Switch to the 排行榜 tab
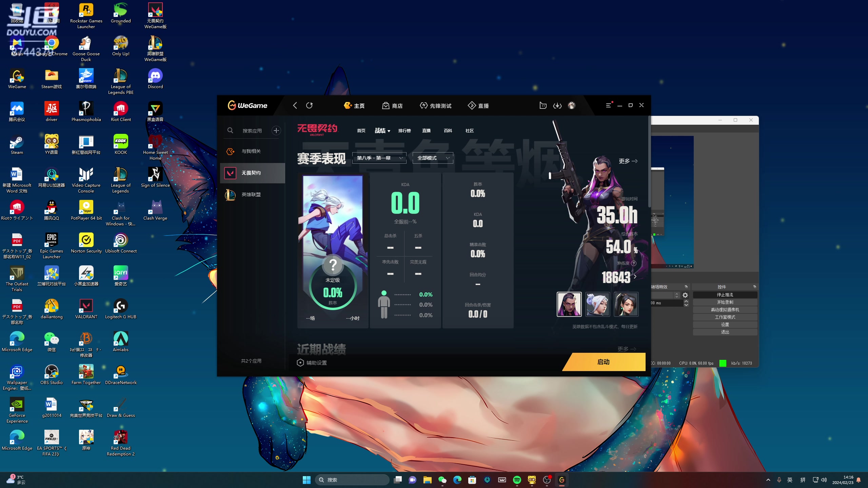 [x=404, y=131]
